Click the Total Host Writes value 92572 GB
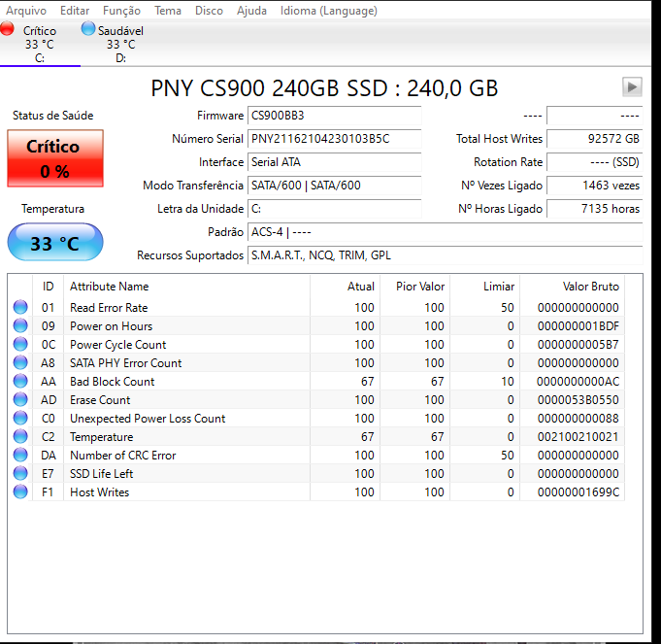Image resolution: width=661 pixels, height=644 pixels. [594, 139]
